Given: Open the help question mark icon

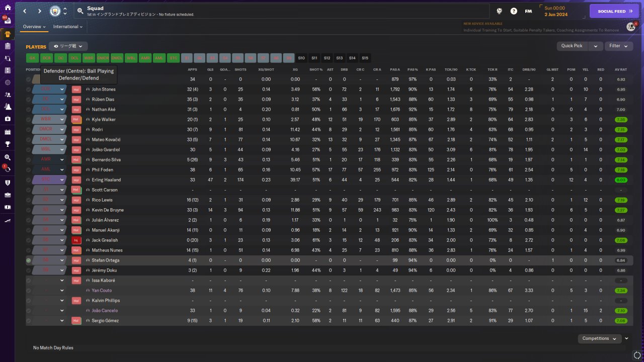Looking at the screenshot, I should (514, 11).
